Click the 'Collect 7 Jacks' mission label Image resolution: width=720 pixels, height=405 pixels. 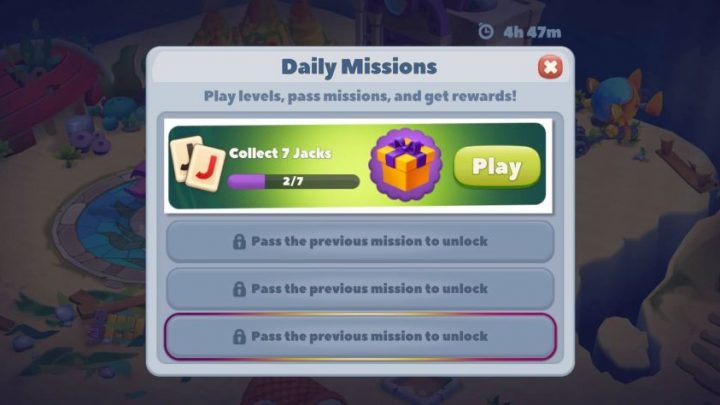280,153
